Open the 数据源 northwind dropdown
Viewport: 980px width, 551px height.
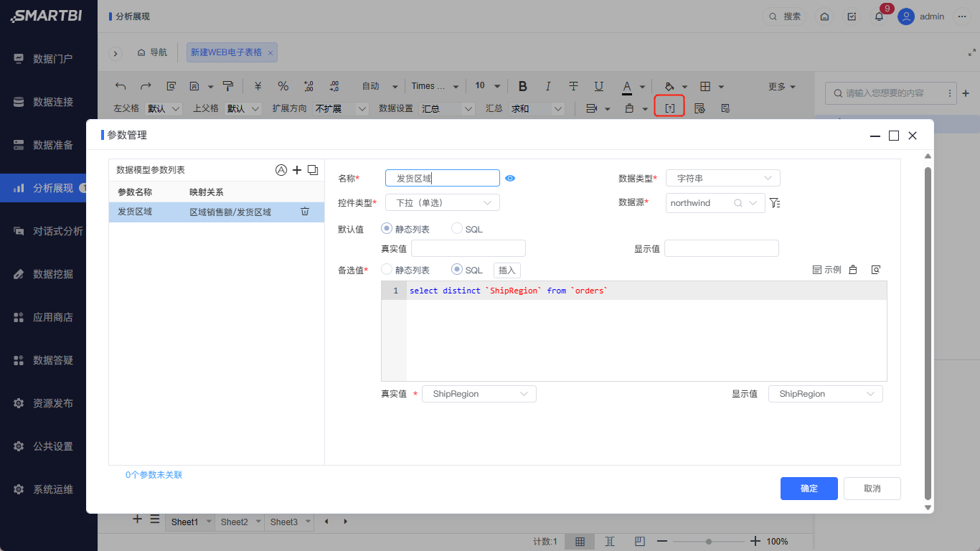(715, 202)
